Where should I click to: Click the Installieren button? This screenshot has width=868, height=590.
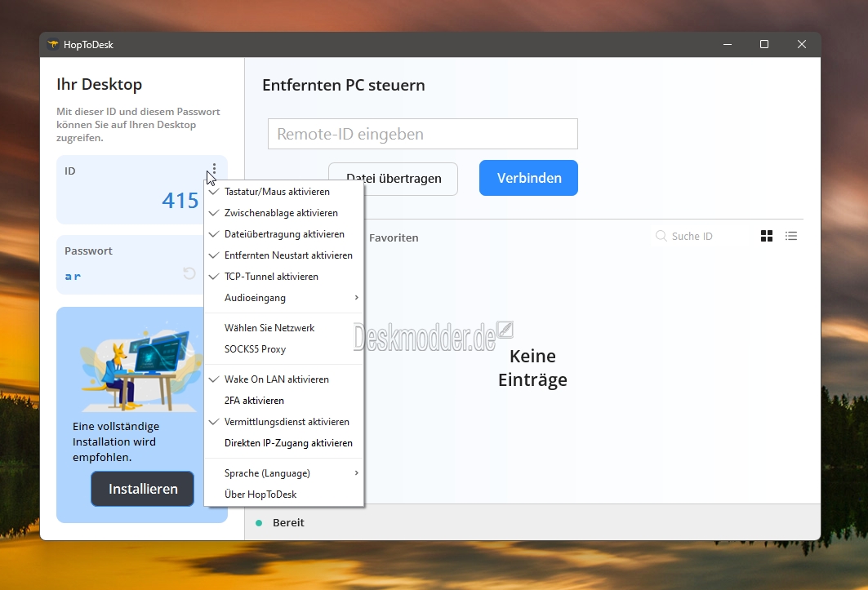click(x=143, y=489)
